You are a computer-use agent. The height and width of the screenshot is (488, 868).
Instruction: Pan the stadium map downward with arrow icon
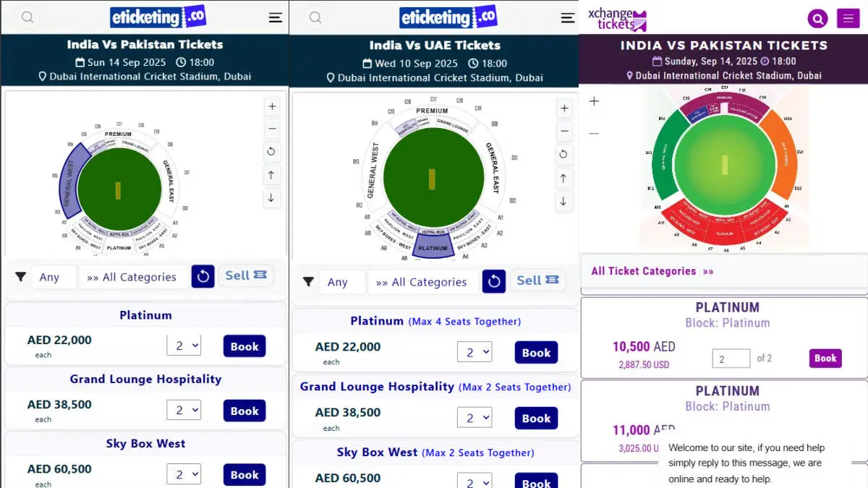272,197
